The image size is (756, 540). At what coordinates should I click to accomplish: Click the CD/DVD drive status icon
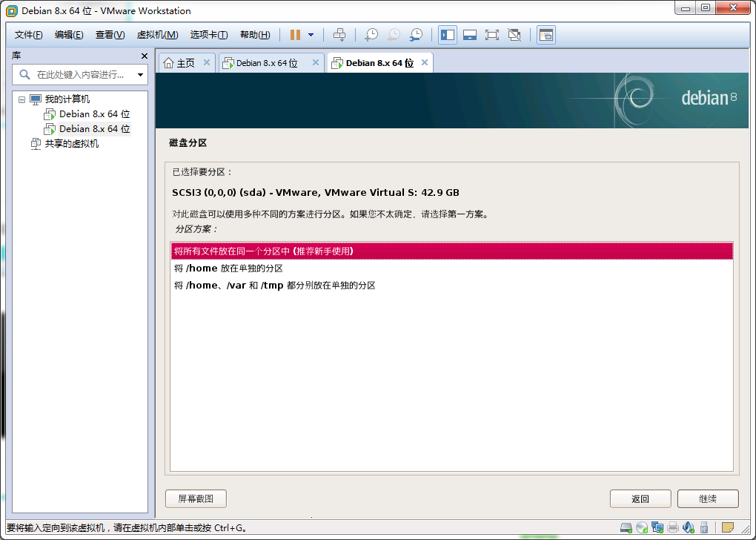tap(642, 527)
